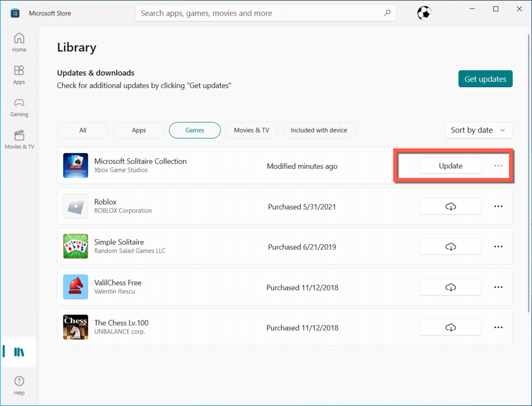Click into the Store search box

(260, 13)
